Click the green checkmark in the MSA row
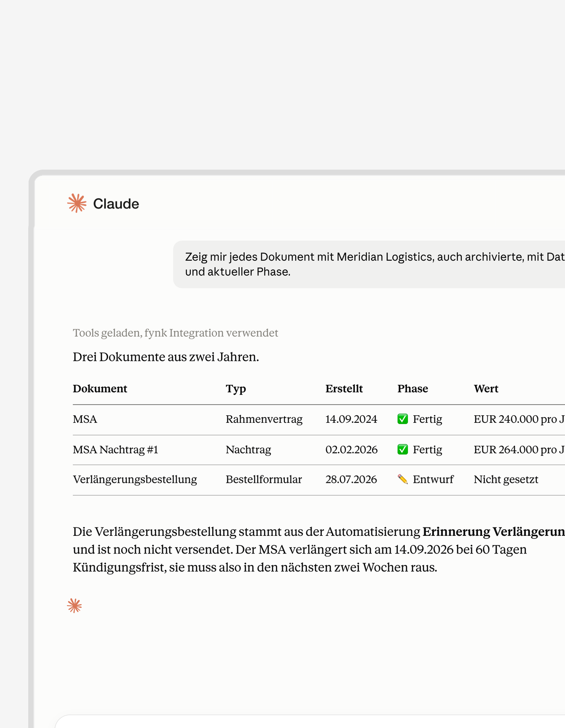 [x=403, y=419]
